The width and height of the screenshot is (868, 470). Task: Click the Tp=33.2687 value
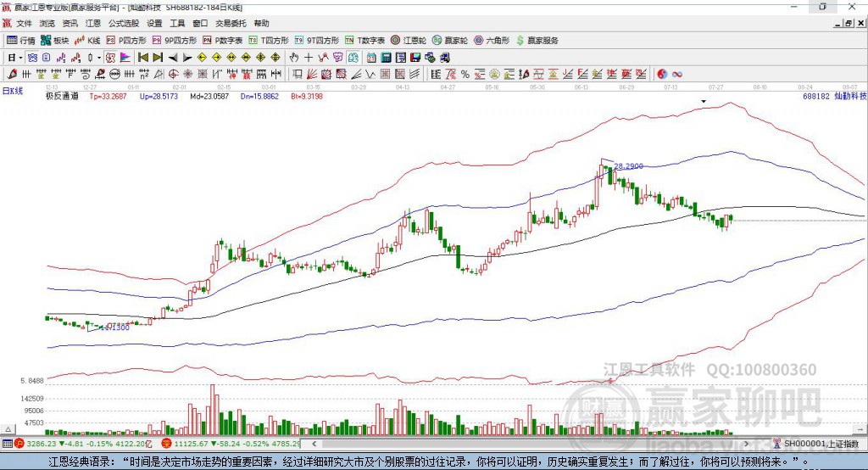108,96
